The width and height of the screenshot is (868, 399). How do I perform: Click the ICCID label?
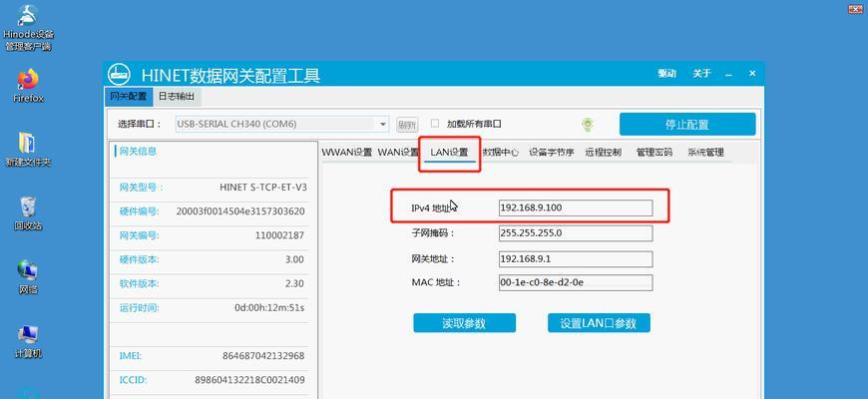[x=131, y=380]
